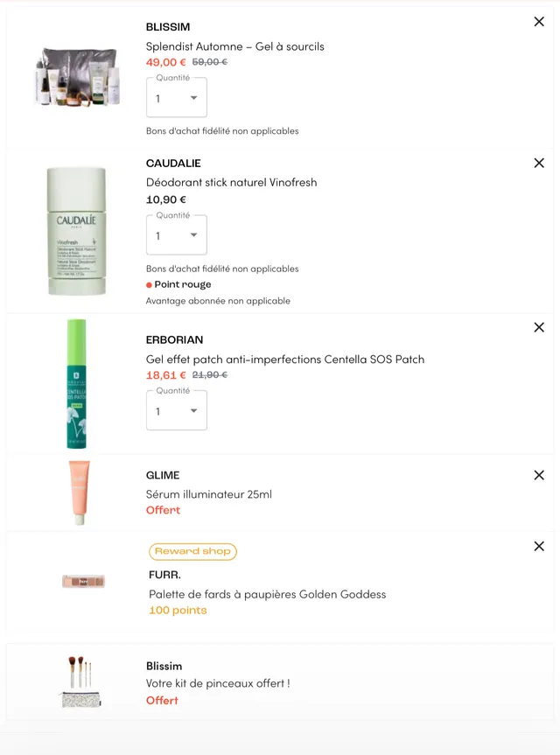560x755 pixels.
Task: Click the Glime serum tube image
Action: tap(79, 493)
